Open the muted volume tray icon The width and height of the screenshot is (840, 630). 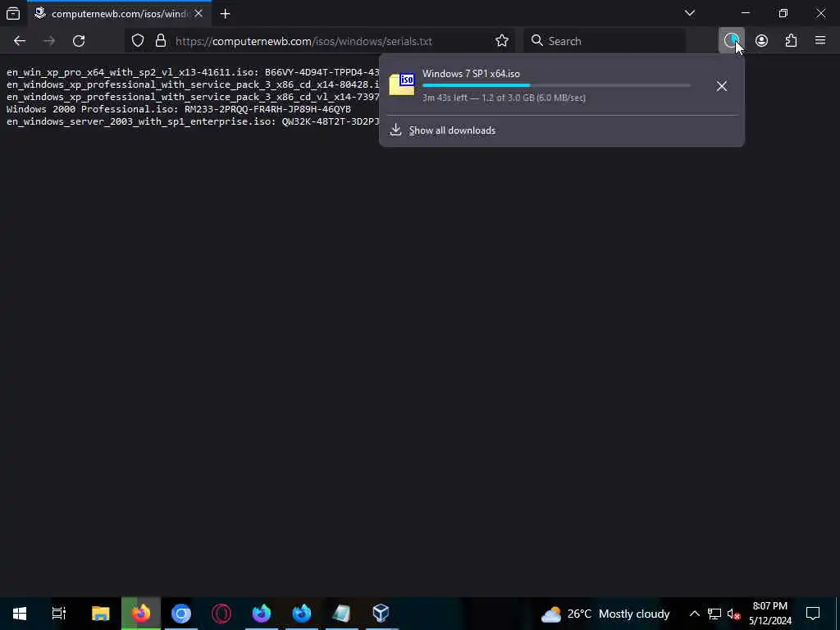734,614
